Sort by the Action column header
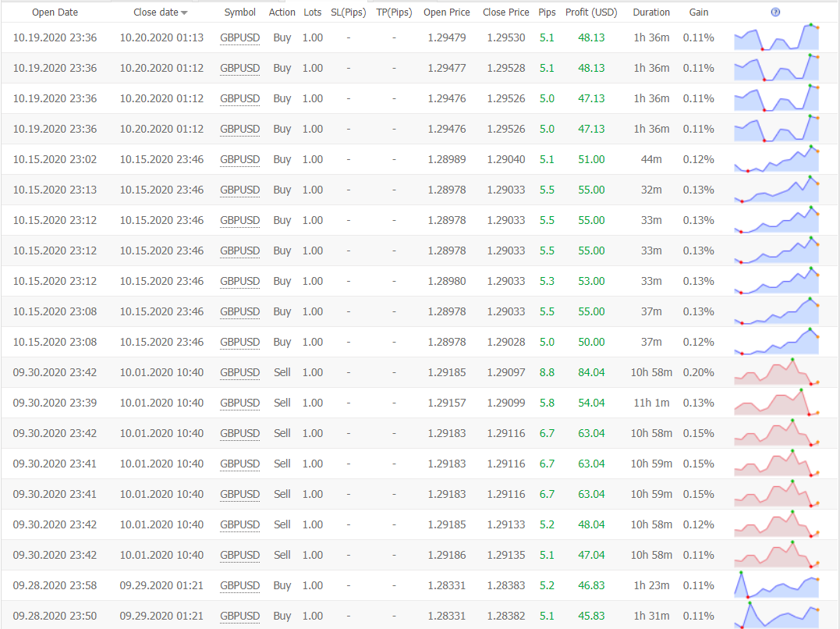Viewport: 840px width, 629px height. coord(282,12)
